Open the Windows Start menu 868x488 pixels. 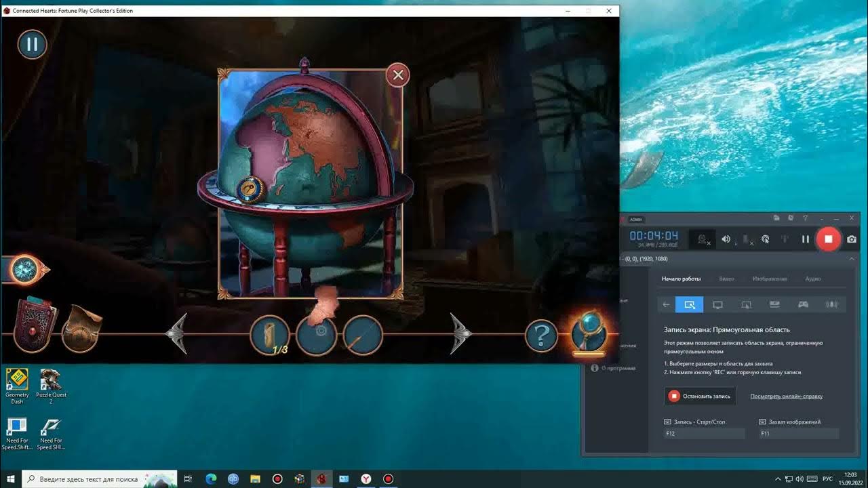click(x=11, y=479)
